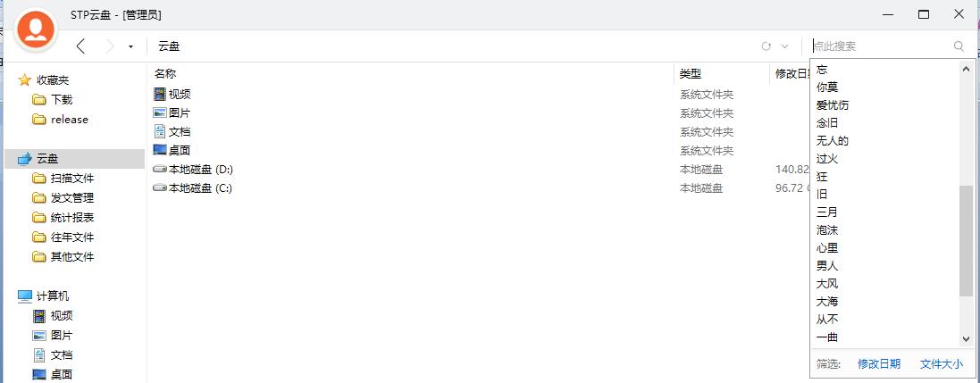
Task: Click the orange user avatar icon
Action: [x=37, y=29]
